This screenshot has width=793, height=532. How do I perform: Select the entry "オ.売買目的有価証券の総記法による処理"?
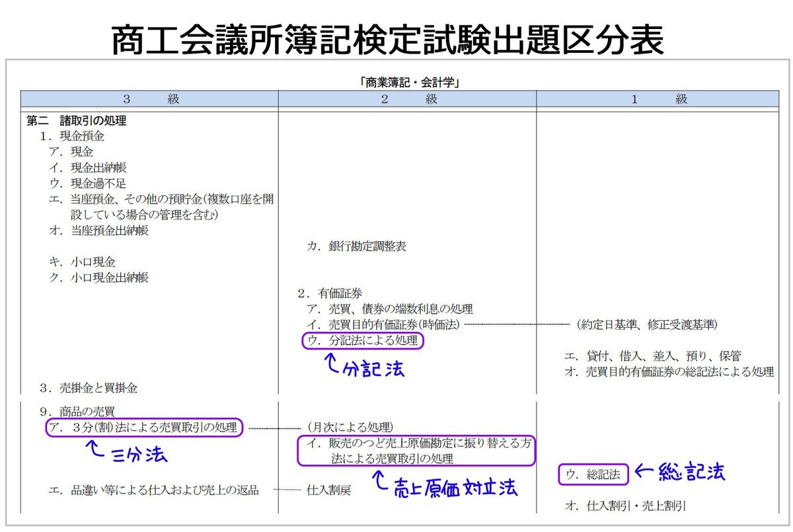point(668,371)
